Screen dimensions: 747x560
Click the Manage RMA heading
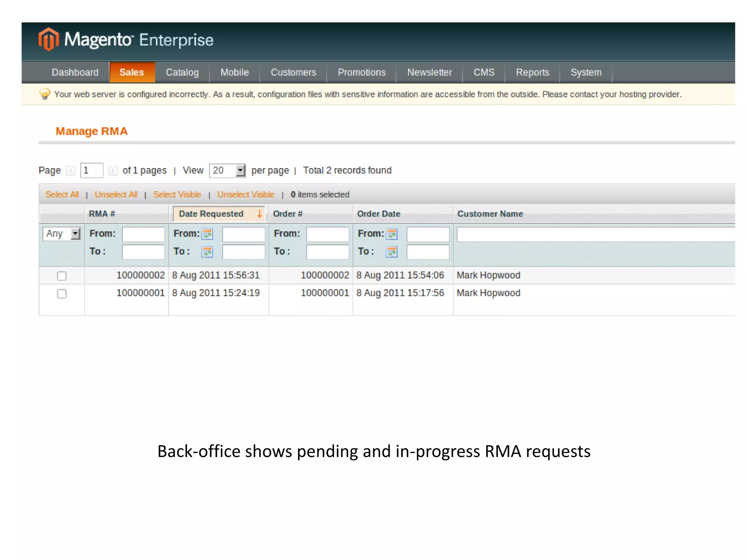92,131
